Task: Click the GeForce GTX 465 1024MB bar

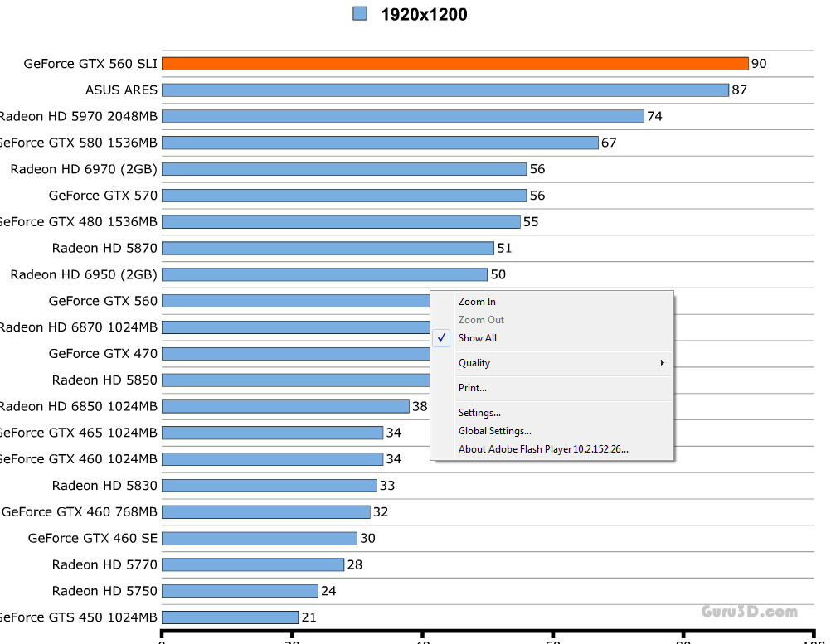Action: (x=272, y=433)
